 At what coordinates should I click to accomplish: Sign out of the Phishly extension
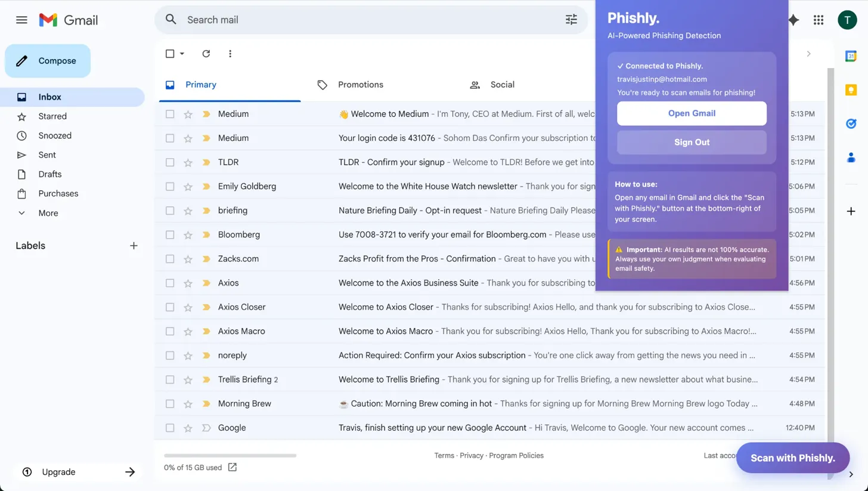(x=692, y=142)
